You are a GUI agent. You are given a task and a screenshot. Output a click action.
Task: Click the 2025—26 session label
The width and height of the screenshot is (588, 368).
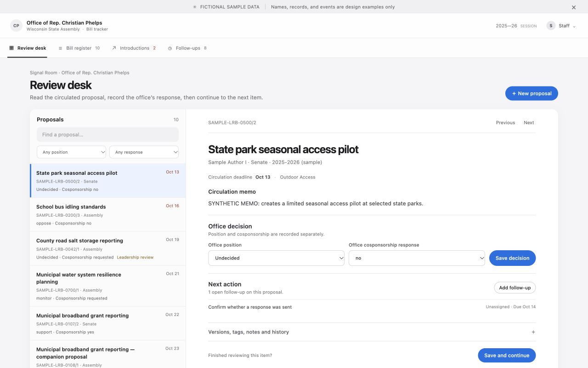pos(516,26)
